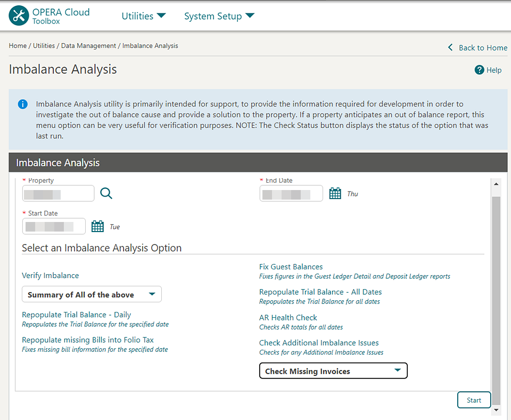
Task: Select Fix Guest Balances
Action: click(291, 266)
